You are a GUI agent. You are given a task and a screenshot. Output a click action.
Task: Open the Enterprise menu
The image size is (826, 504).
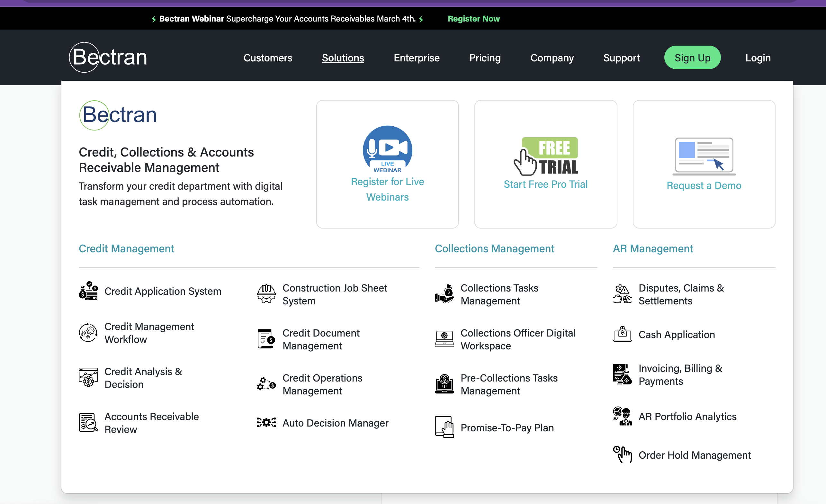coord(416,58)
